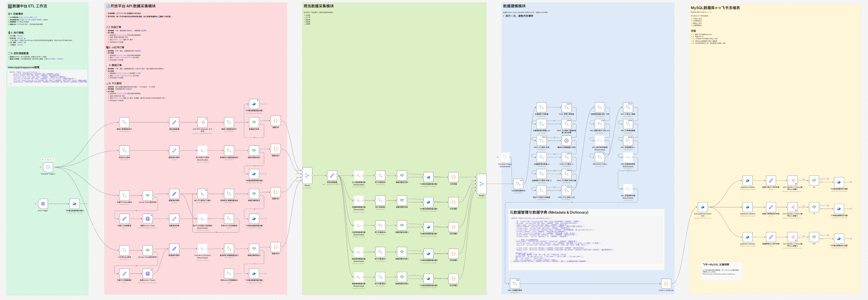Click the 飞书推送数据质量问题10 node

(x=74, y=204)
